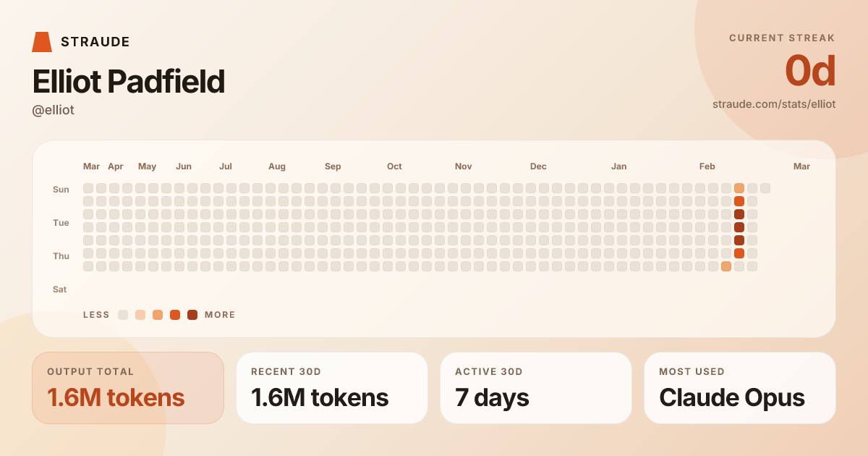Click the Oct month label on the heatmap
Image resolution: width=868 pixels, height=456 pixels.
pos(394,166)
